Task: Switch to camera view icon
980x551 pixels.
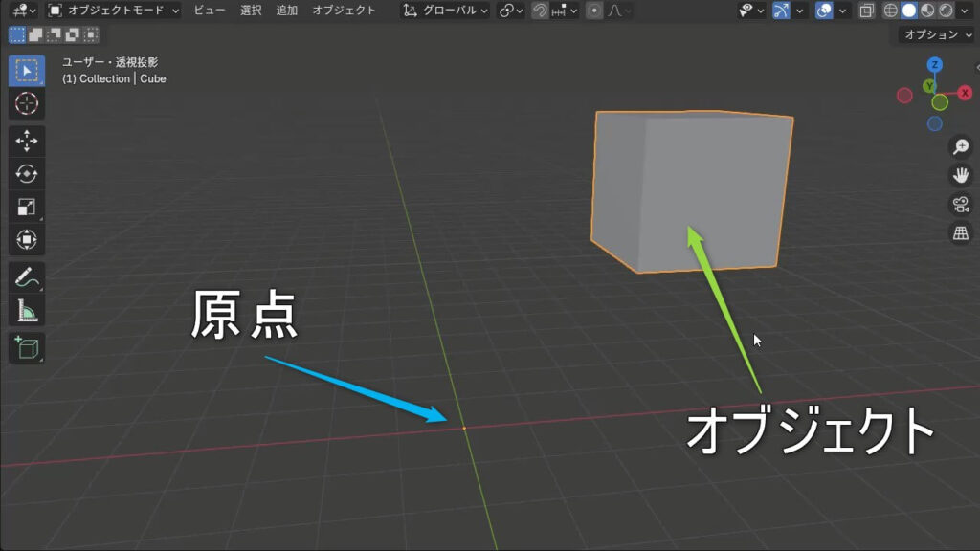Action: click(961, 205)
